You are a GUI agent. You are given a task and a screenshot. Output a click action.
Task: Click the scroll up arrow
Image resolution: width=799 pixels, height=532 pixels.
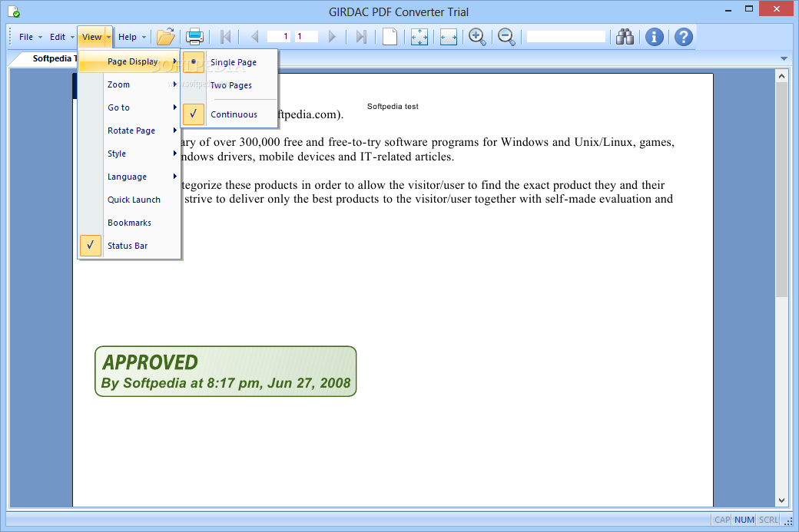[x=781, y=76]
